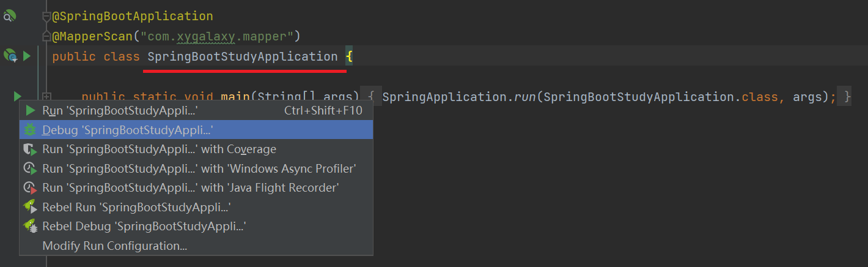Place cursor on underlined SpringBootStudyApplication class name

[x=242, y=57]
